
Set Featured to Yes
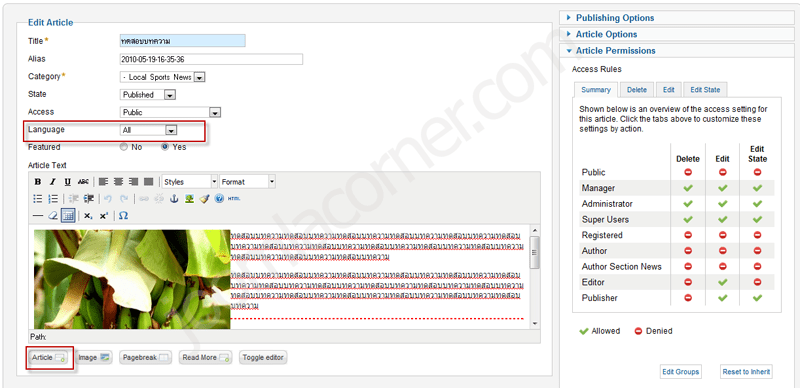pyautogui.click(x=165, y=147)
